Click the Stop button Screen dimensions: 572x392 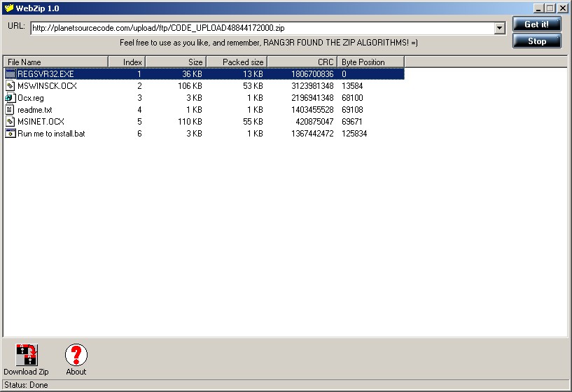(x=537, y=41)
